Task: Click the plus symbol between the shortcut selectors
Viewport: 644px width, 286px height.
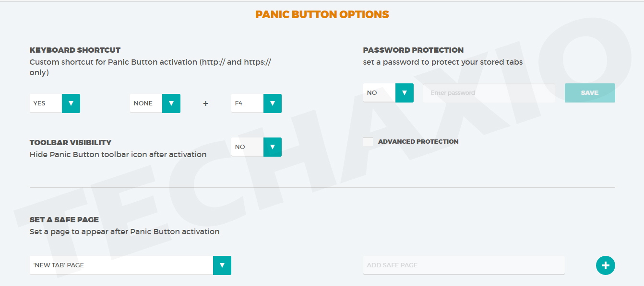Action: tap(205, 103)
